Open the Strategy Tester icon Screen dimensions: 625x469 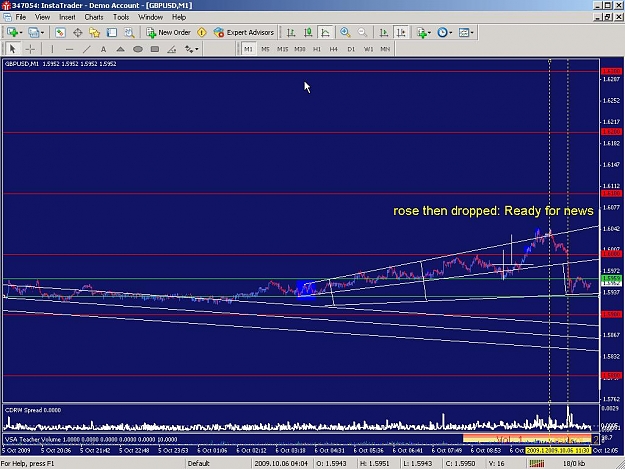129,32
